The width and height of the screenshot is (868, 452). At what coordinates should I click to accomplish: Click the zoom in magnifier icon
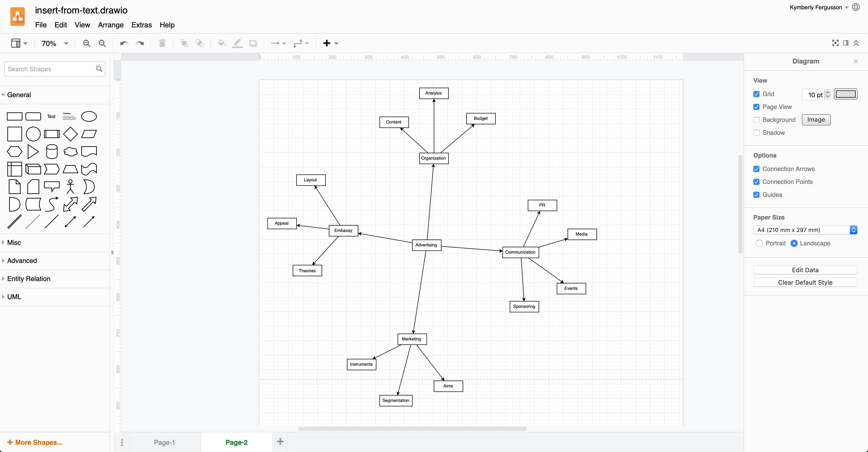point(87,43)
